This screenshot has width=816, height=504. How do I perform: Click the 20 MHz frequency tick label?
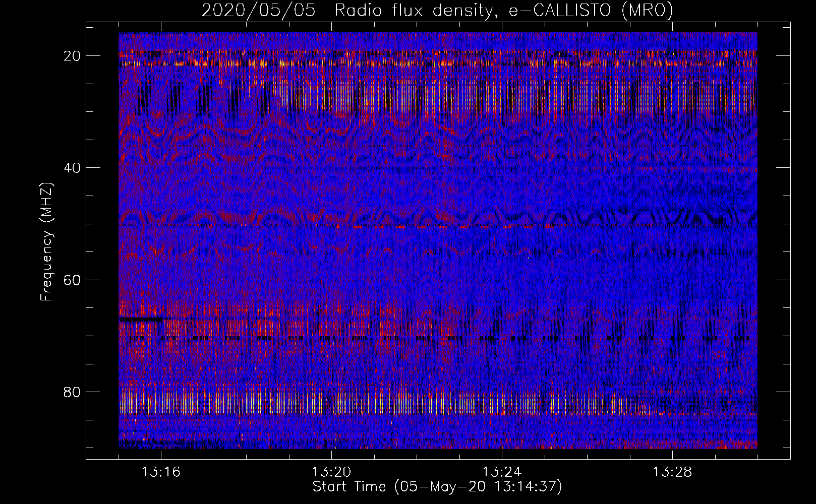point(73,56)
